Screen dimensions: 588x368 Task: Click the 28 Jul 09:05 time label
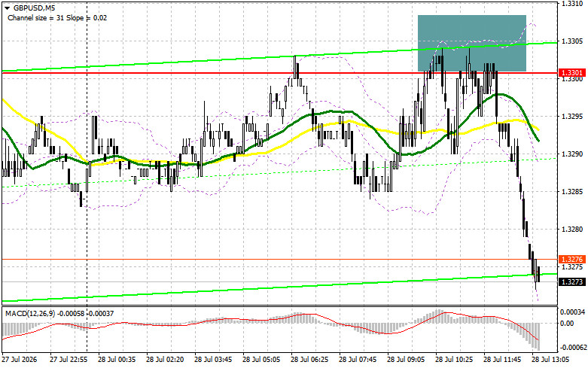tap(406, 360)
